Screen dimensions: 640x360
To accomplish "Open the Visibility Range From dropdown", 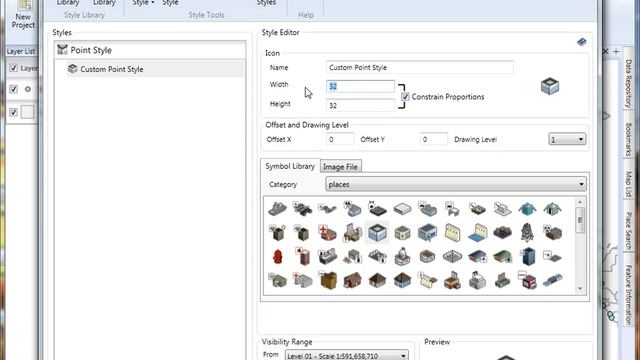I will [347, 356].
